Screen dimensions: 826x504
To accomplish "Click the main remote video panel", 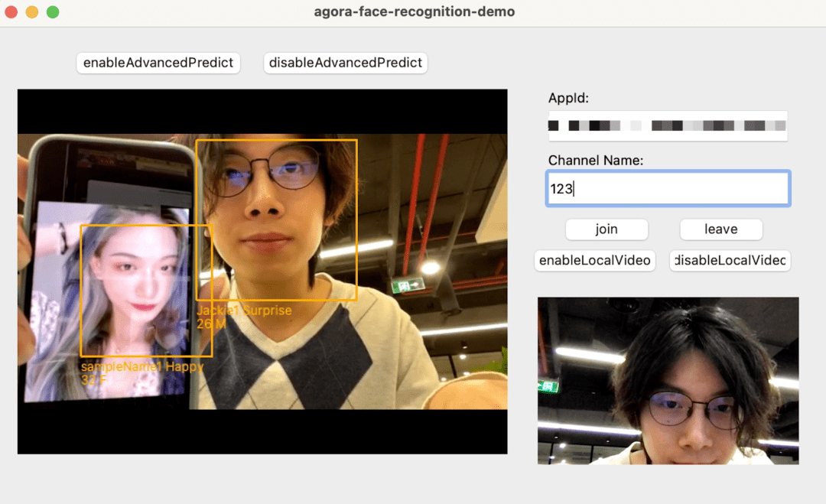I will point(262,272).
